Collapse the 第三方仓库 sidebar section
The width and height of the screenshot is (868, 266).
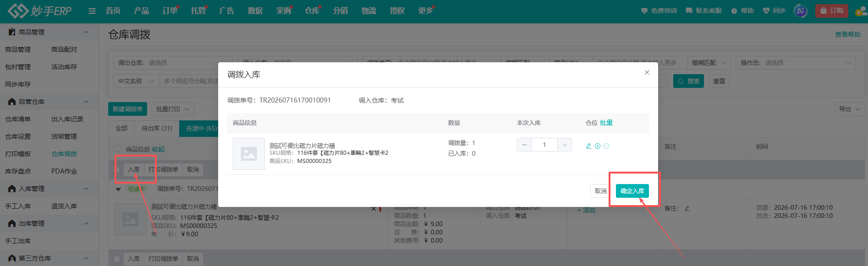coord(86,258)
